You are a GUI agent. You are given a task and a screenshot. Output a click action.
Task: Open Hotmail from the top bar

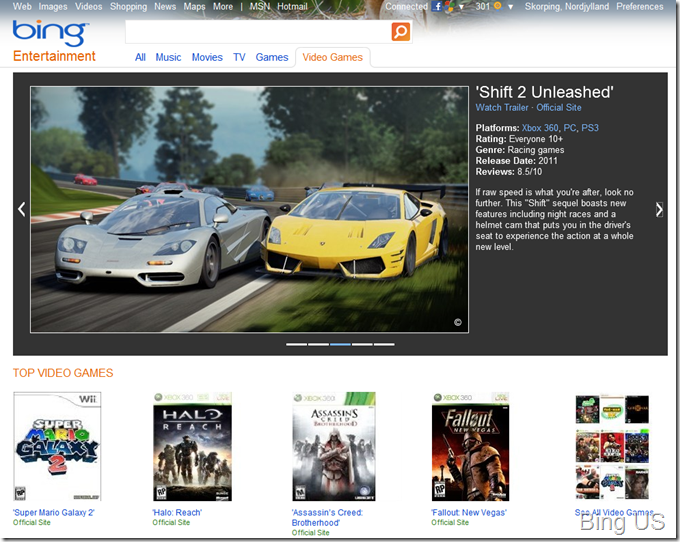coord(292,7)
